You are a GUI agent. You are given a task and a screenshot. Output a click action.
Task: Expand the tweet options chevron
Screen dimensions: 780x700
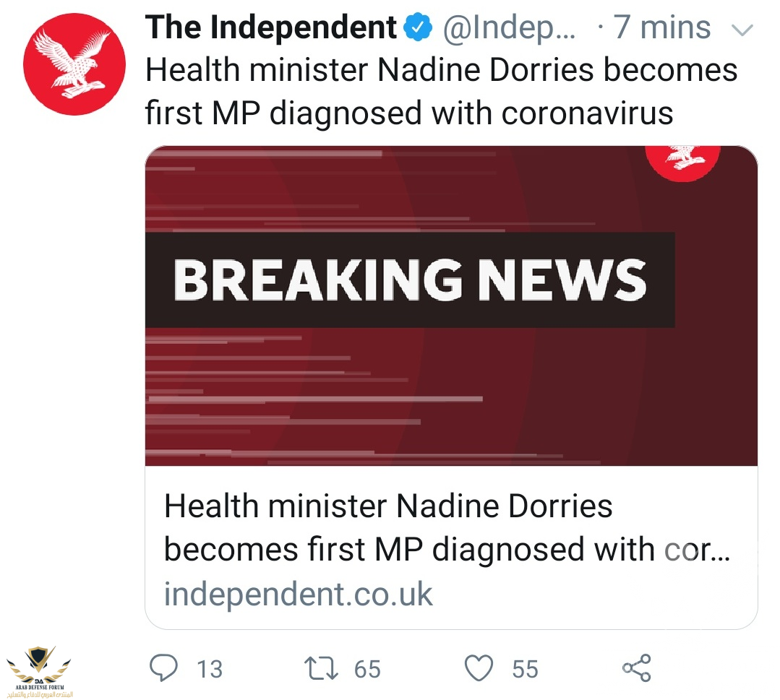(742, 30)
